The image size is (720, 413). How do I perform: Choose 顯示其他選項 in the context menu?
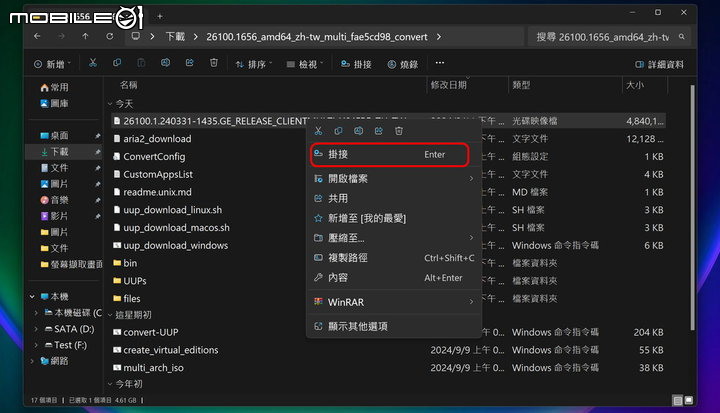point(394,326)
